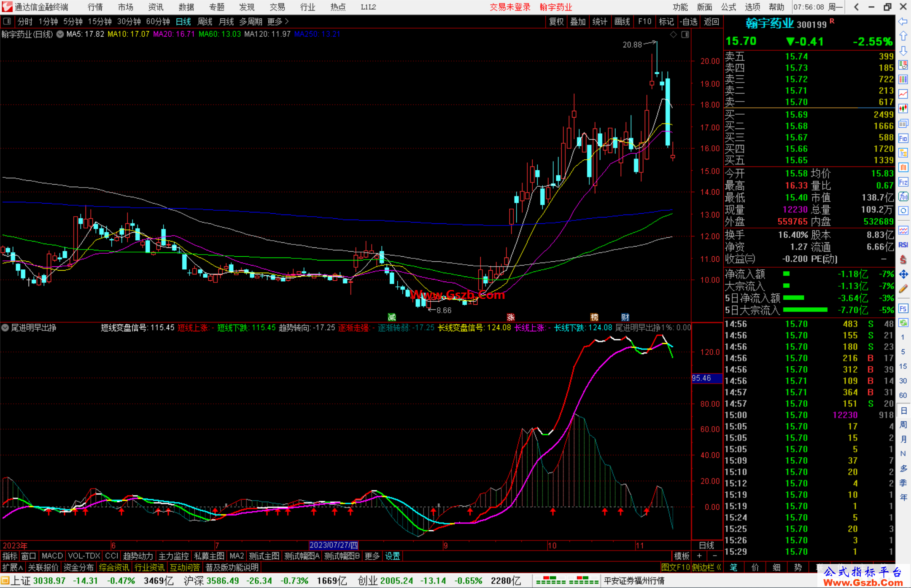Switch to the 周 weekly period in sidebar

[x=903, y=424]
